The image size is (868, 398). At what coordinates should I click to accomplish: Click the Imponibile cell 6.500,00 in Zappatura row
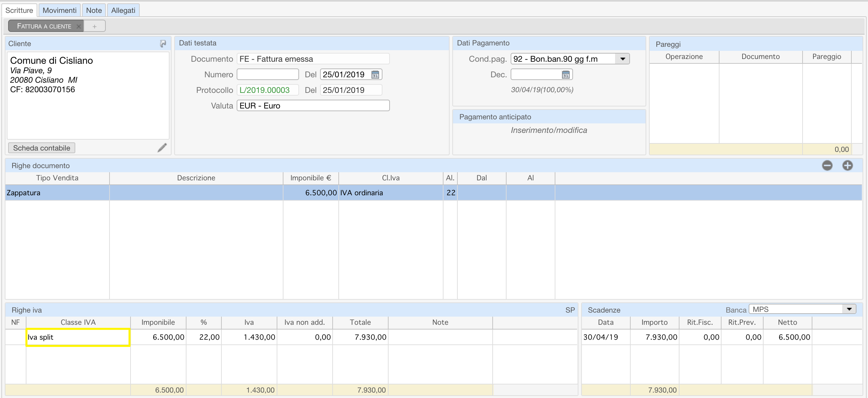(x=311, y=193)
